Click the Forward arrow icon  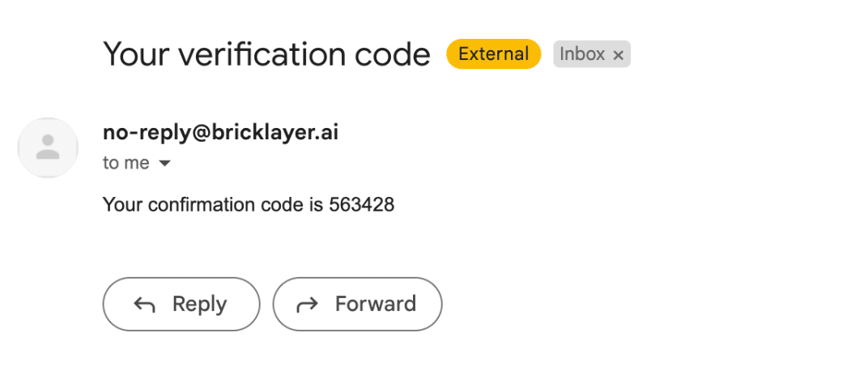coord(308,305)
